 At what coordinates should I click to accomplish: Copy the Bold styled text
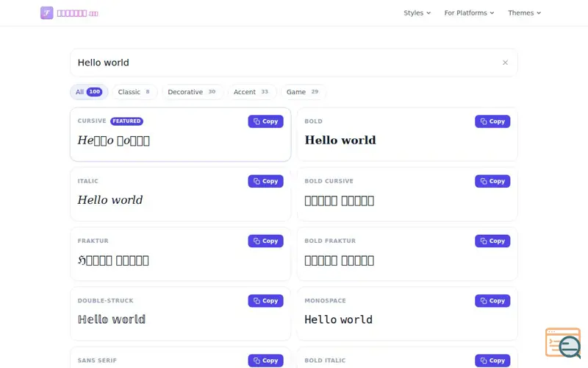[x=492, y=121]
